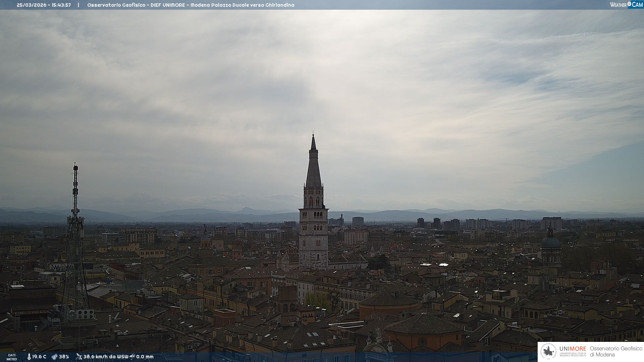Click the thermometer temperature icon
Image resolution: width=644 pixels, height=362 pixels.
coord(29,357)
